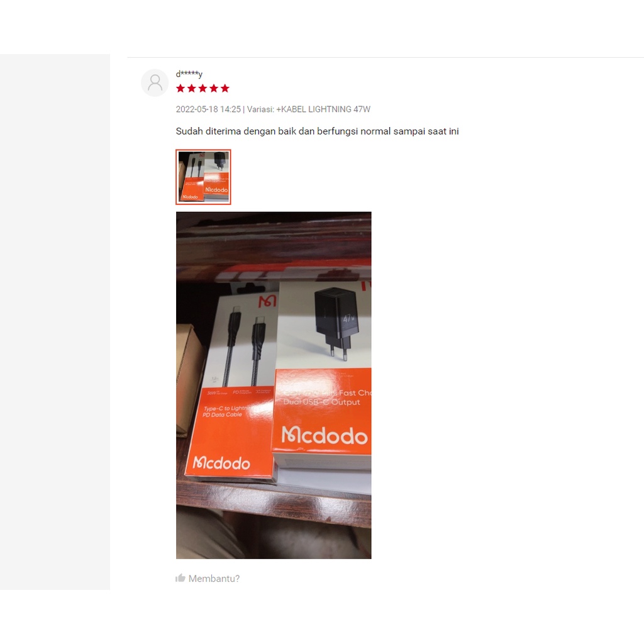This screenshot has width=644, height=644.
Task: Click the enlarged Mcdodo review photo
Action: [x=274, y=386]
